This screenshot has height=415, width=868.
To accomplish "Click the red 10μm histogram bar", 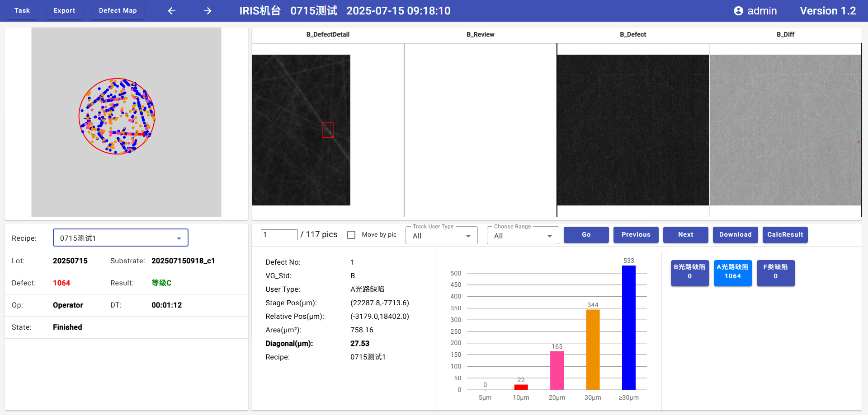I will tap(521, 387).
